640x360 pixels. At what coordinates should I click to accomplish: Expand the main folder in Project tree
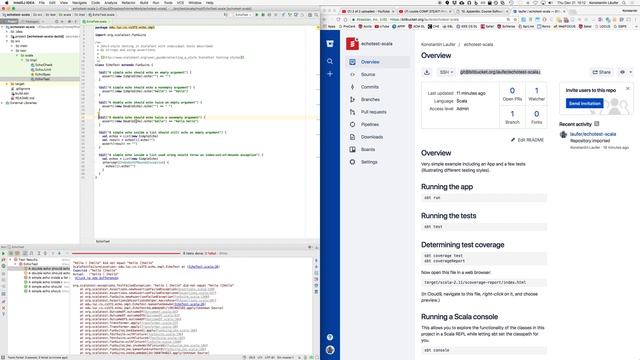click(12, 46)
